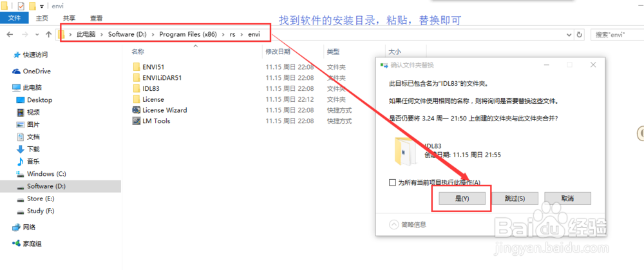
Task: Select the LM Tools shortcut icon
Action: (x=137, y=121)
